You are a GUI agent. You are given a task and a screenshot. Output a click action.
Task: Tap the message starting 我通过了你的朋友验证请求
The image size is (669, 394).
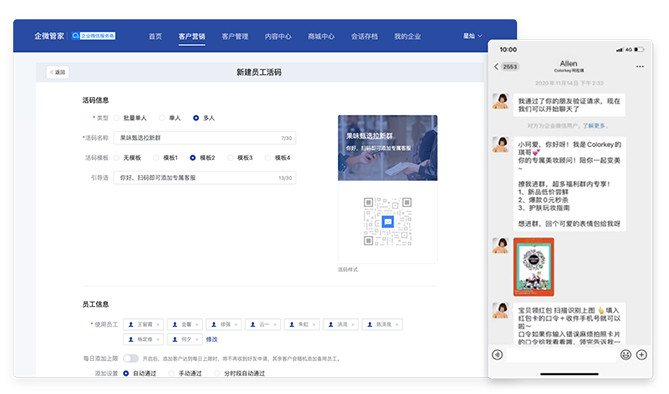point(569,105)
